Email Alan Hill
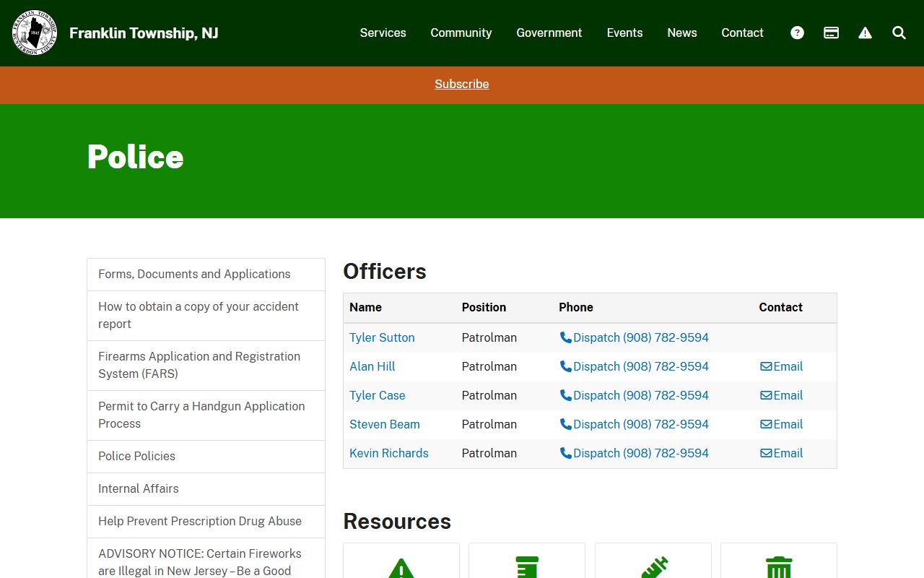Screen dimensions: 924x578 (781, 367)
